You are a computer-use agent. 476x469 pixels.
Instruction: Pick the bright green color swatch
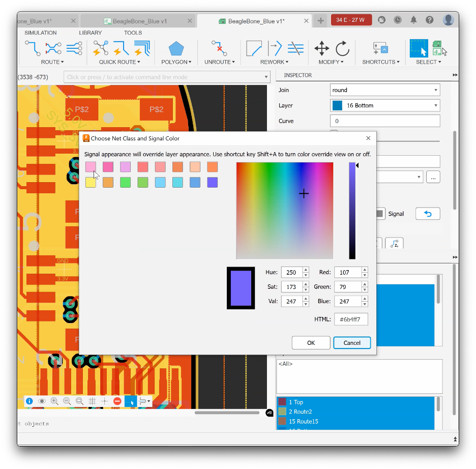pyautogui.click(x=125, y=183)
